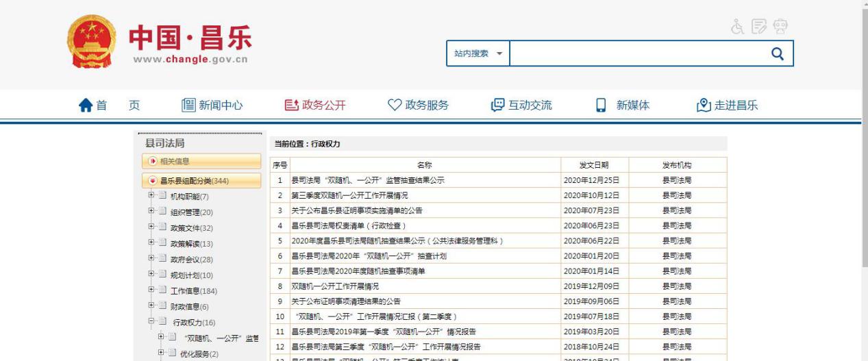The height and width of the screenshot is (361, 868).
Task: Open the robot assistant icon
Action: click(x=779, y=29)
